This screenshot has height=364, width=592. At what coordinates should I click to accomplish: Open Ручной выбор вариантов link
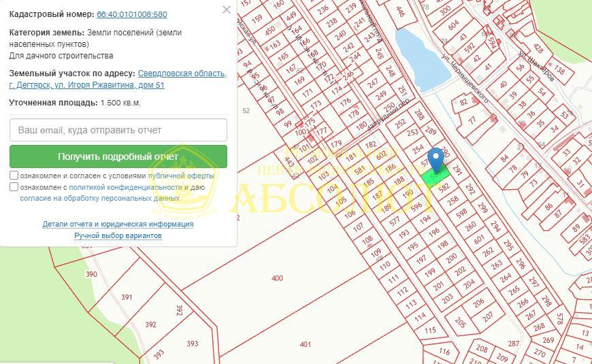(x=118, y=235)
